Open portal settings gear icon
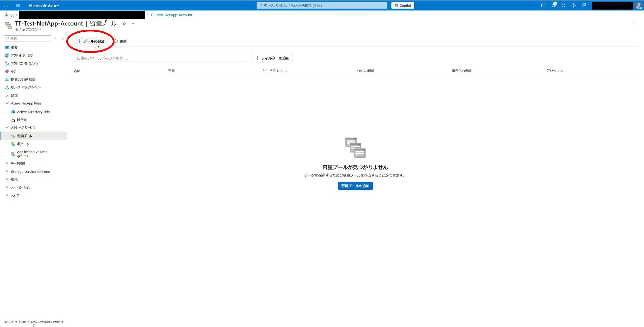This screenshot has width=644, height=327. pyautogui.click(x=563, y=6)
